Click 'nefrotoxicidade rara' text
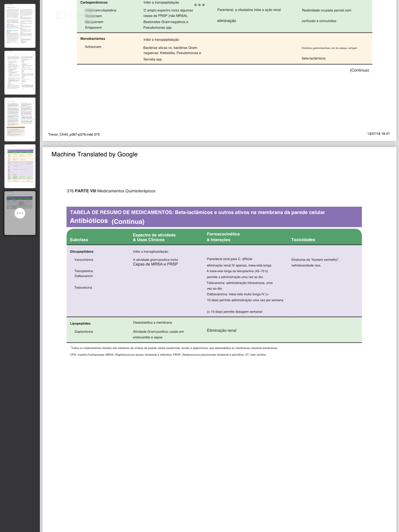 306,265
